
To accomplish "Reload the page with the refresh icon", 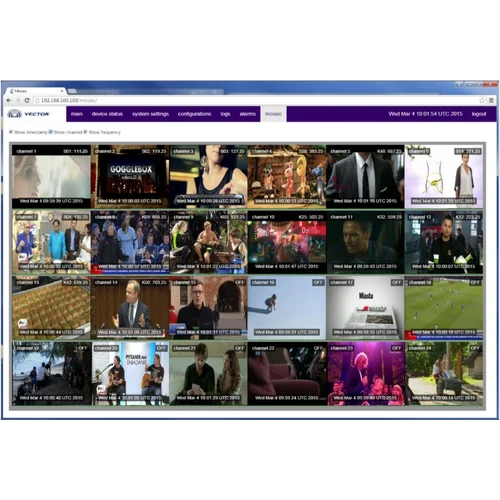I will tap(27, 100).
